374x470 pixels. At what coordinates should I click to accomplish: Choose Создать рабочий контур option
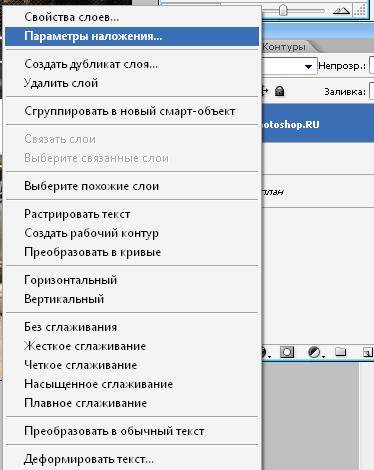point(132,233)
